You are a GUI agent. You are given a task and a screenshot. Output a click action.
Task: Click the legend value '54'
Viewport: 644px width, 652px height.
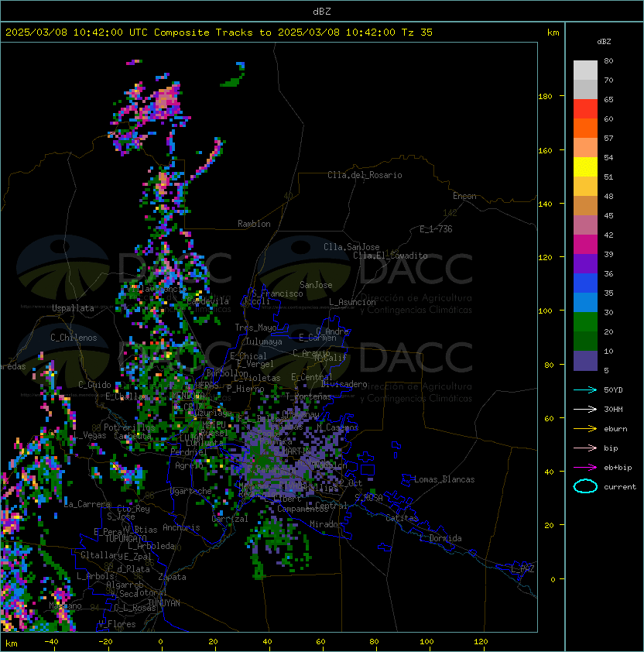608,158
